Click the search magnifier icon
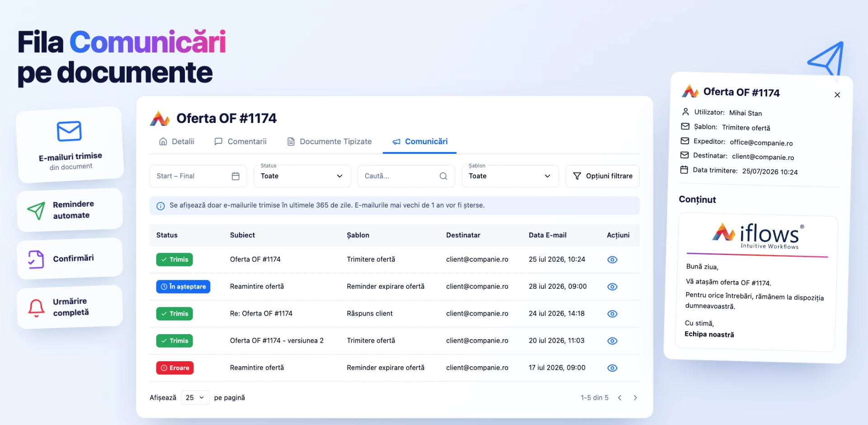Screen dimensions: 868x425 443,176
